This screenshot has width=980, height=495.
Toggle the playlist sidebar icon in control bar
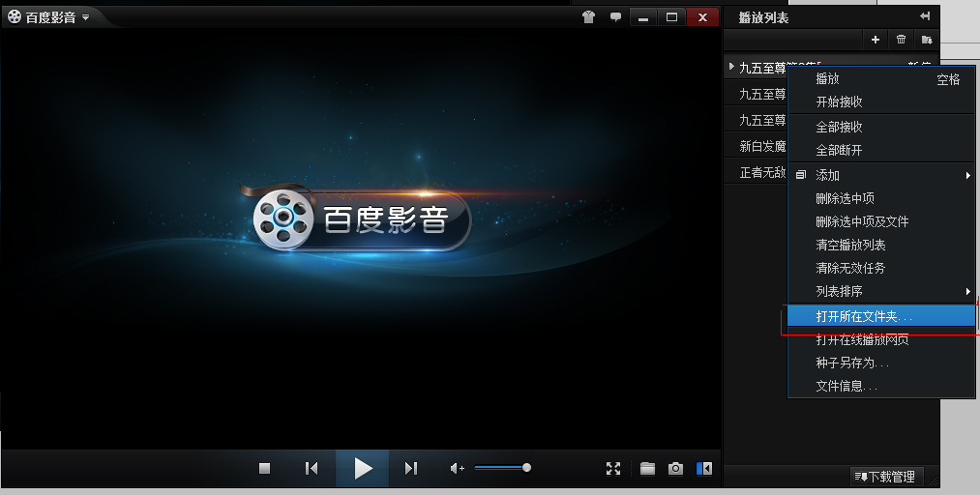click(704, 469)
